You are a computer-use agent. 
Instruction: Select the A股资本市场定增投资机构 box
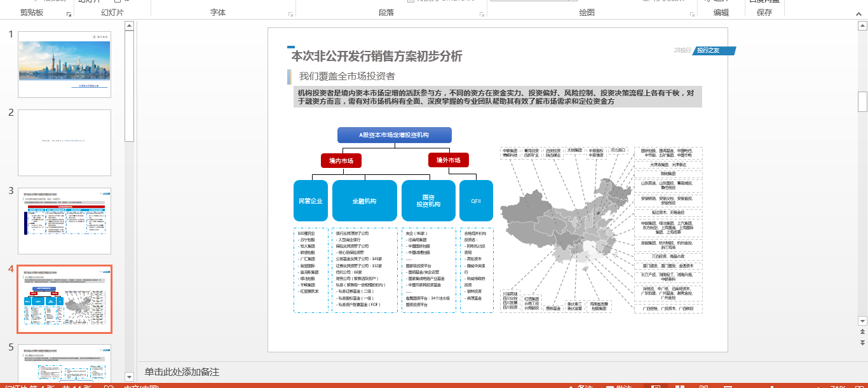tap(395, 135)
